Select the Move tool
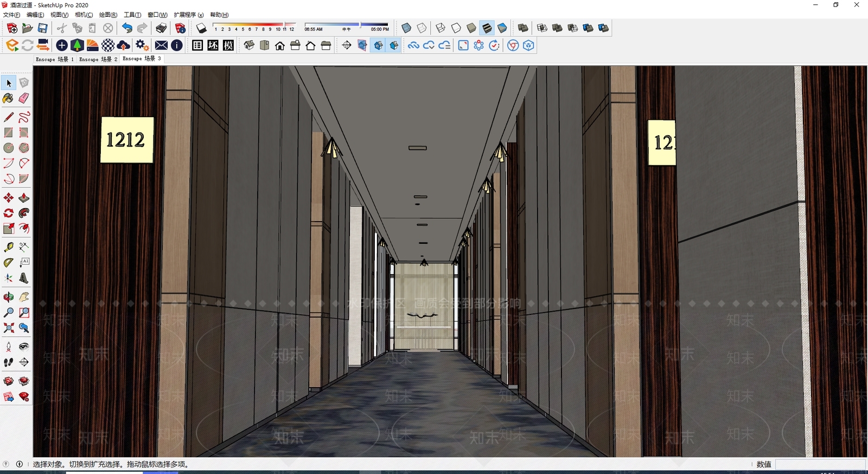This screenshot has height=474, width=868. (x=9, y=198)
